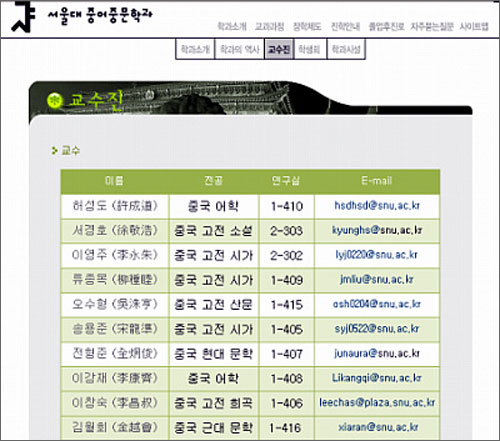Click email link jmliu@snu.ac.kr
500x441 pixels.
[x=377, y=279]
